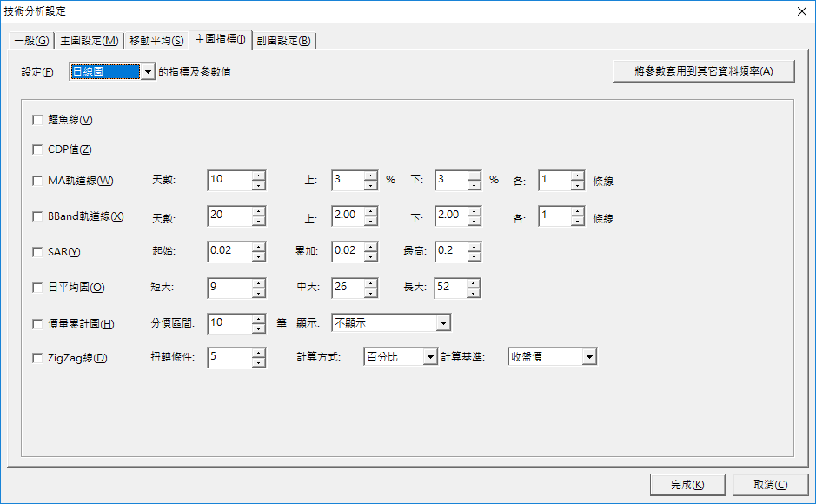Increase MA軌道線 天數 with up arrow

(258, 176)
